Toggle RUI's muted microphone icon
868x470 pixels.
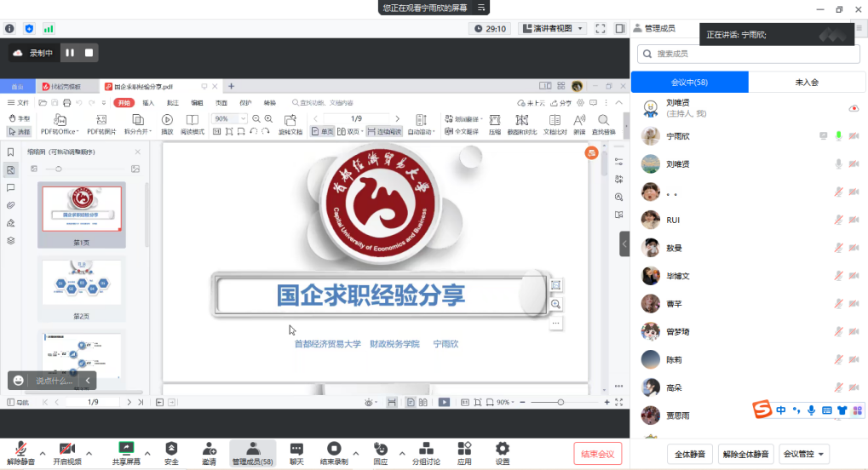[839, 220]
